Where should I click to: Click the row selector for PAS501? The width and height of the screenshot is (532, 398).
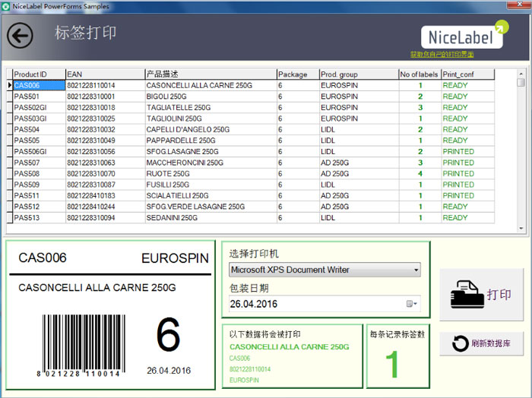(9, 96)
